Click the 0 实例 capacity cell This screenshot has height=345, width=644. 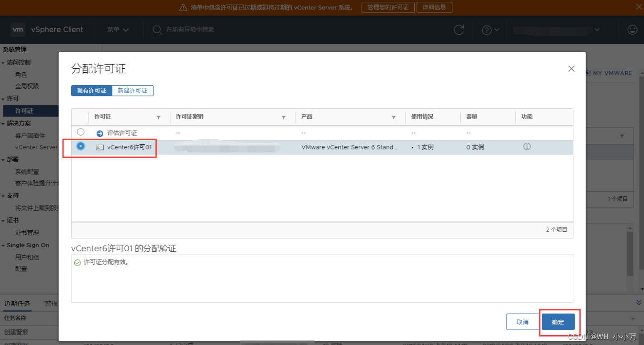pyautogui.click(x=475, y=147)
